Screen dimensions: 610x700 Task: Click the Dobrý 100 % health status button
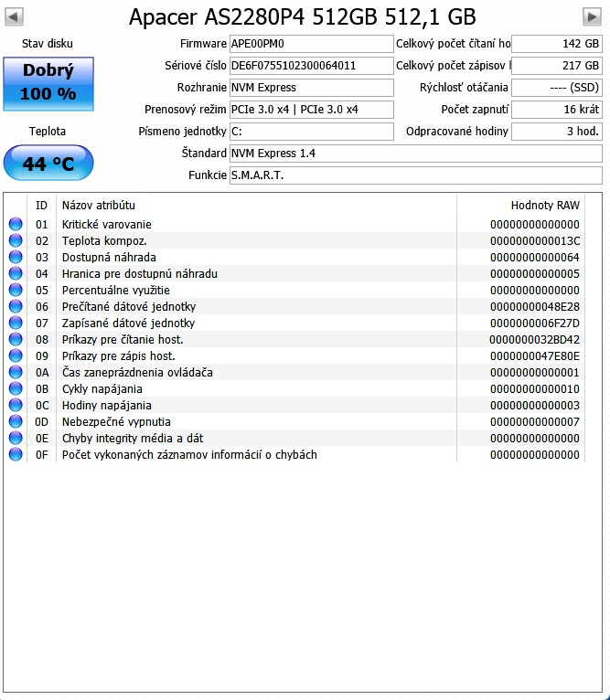click(48, 83)
